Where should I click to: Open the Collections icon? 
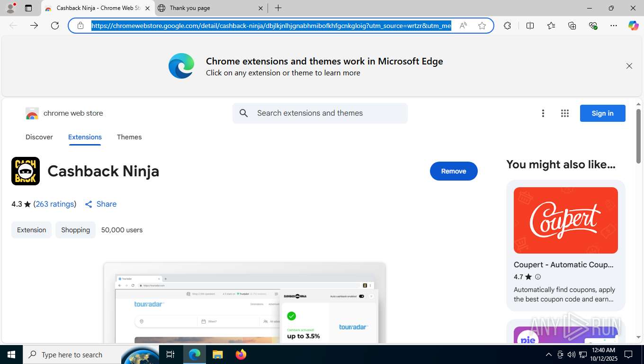572,26
